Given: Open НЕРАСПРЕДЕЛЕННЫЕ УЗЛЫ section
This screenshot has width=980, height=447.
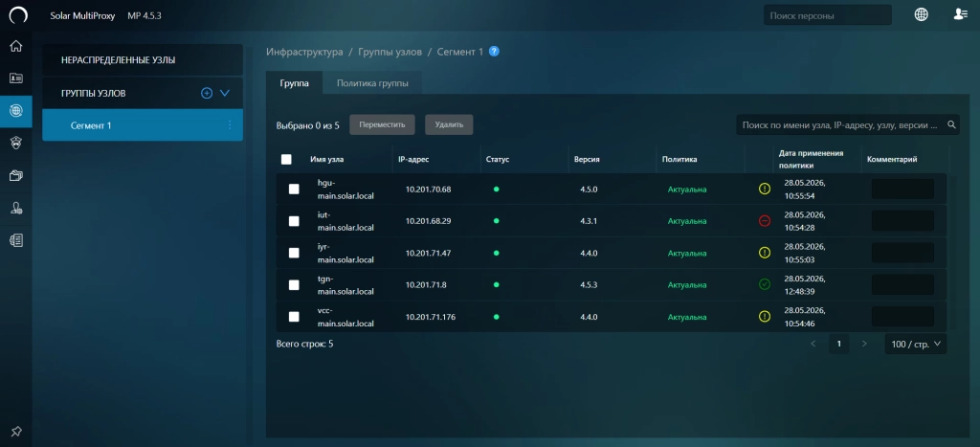Looking at the screenshot, I should point(143,60).
